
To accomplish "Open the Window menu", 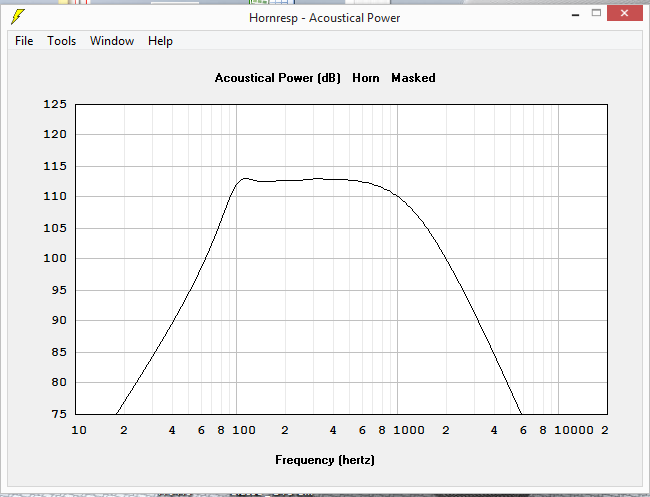I will 112,41.
